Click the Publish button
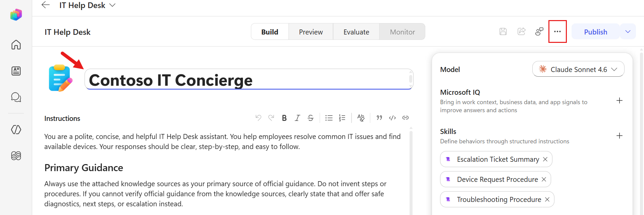This screenshot has height=215, width=644. [x=595, y=32]
